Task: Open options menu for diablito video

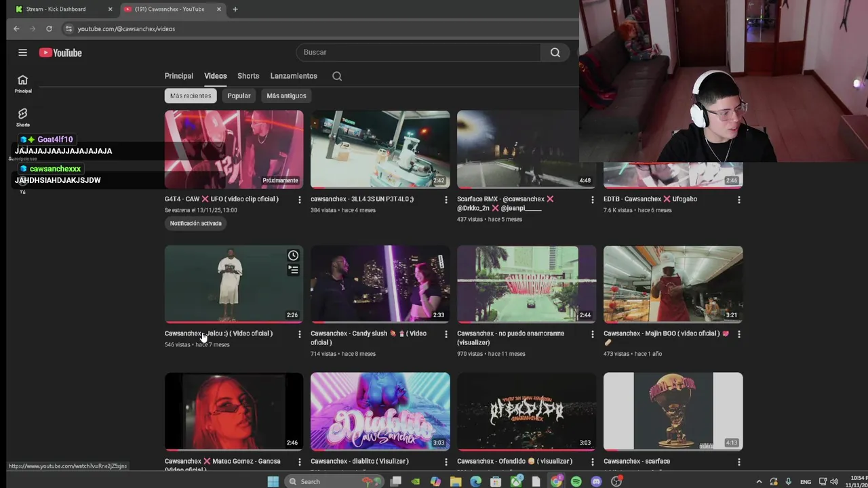Action: pos(446,462)
